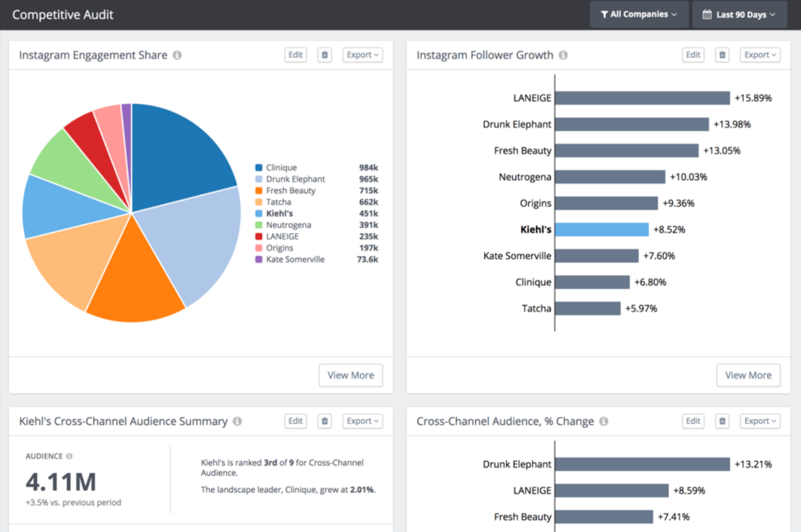
Task: Open the Last 90 Days date range dropdown
Action: 739,14
